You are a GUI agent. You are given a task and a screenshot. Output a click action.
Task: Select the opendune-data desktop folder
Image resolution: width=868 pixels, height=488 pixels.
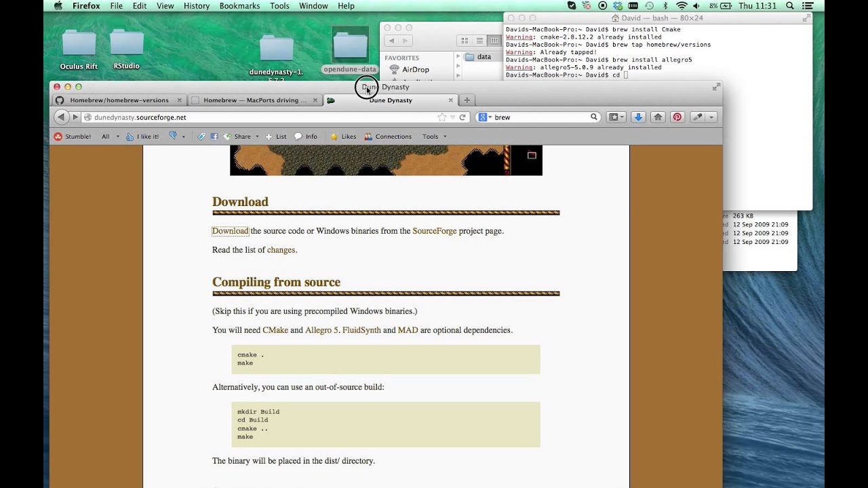tap(350, 50)
